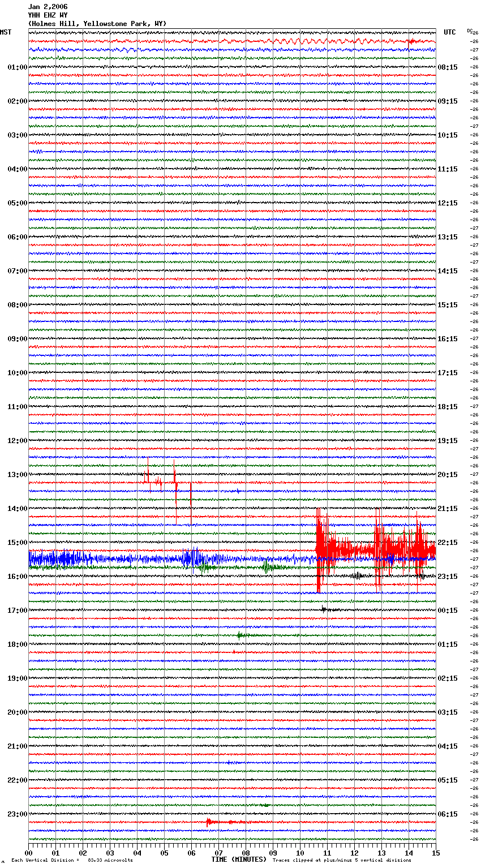Click the 08:15 UTC time label
481x868 pixels.
(448, 67)
